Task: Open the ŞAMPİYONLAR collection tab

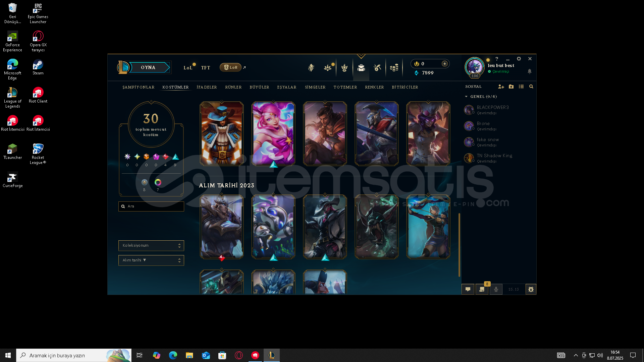Action: (x=139, y=87)
